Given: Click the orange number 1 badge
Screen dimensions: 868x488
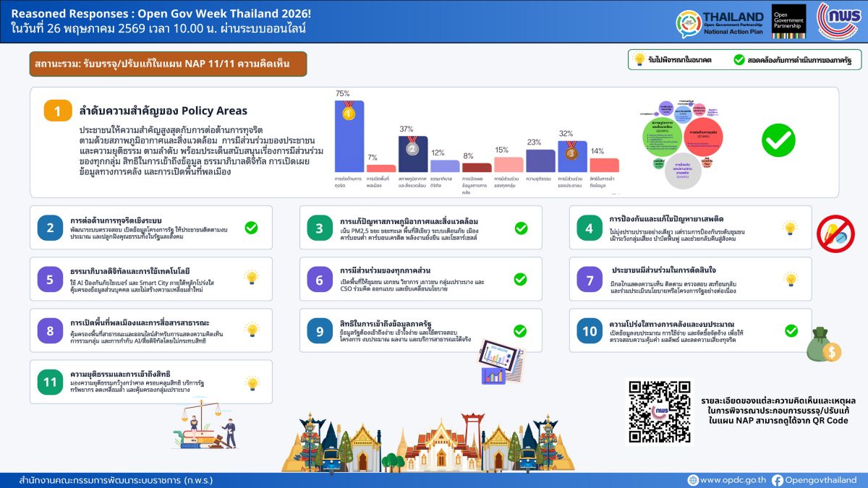Looking at the screenshot, I should 58,111.
